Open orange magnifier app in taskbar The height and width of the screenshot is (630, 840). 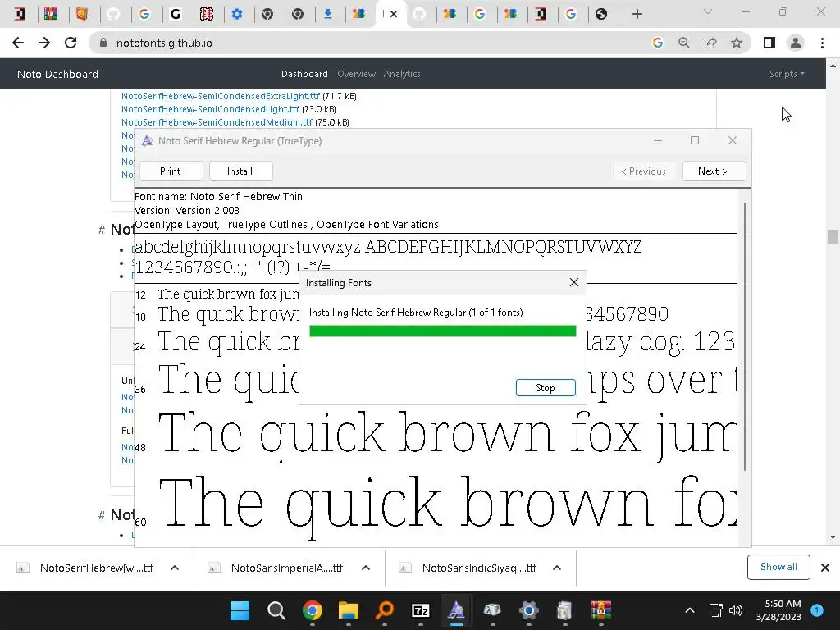385,610
